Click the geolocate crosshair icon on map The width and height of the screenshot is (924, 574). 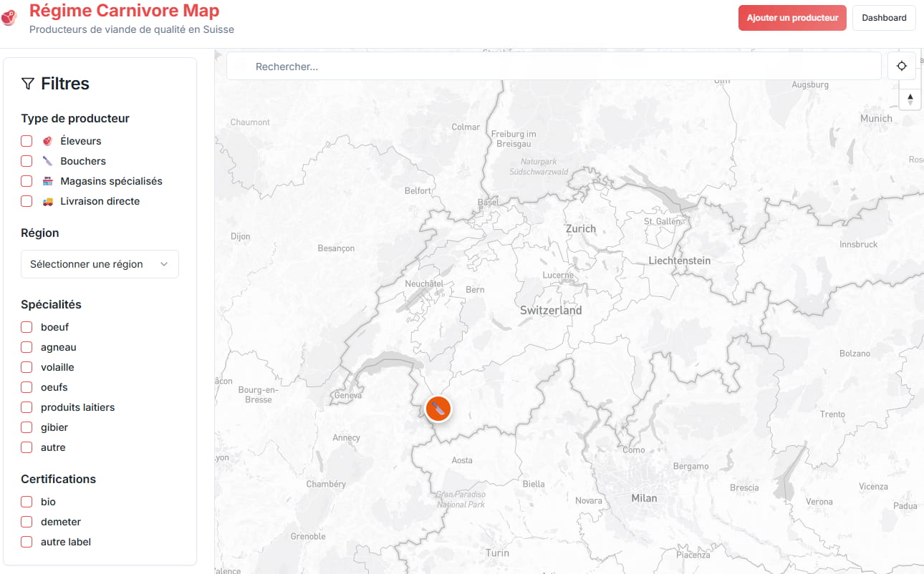902,66
